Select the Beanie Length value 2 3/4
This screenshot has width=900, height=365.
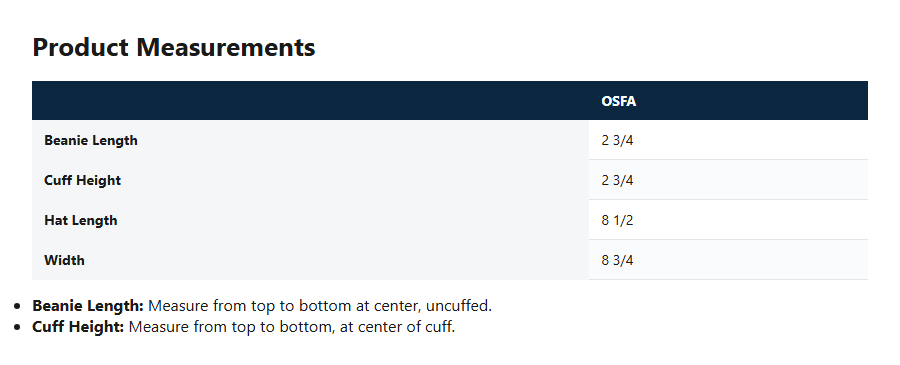pyautogui.click(x=617, y=140)
